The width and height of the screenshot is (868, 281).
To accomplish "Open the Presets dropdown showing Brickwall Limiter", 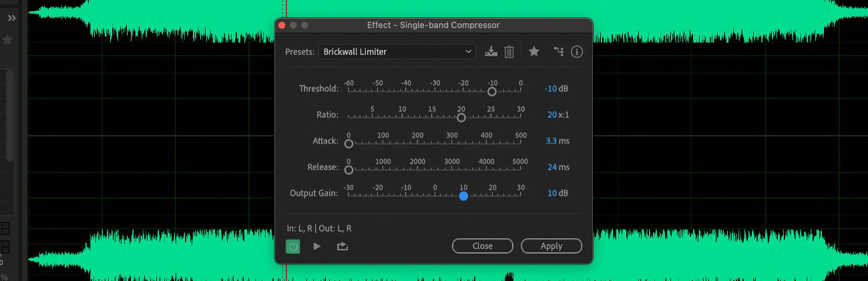I will [x=397, y=51].
